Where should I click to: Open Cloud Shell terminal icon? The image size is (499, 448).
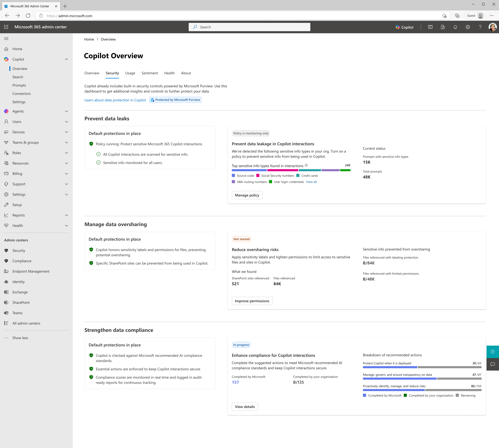pos(430,27)
